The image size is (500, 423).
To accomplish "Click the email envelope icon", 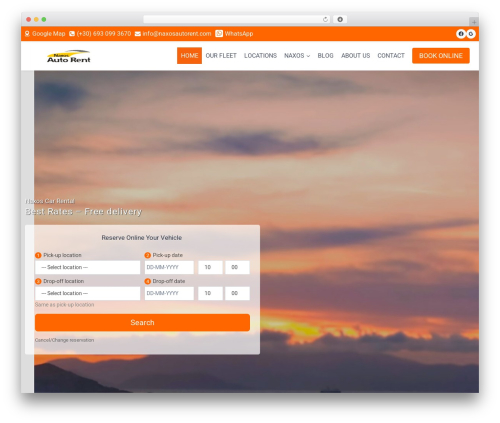I will pos(138,34).
